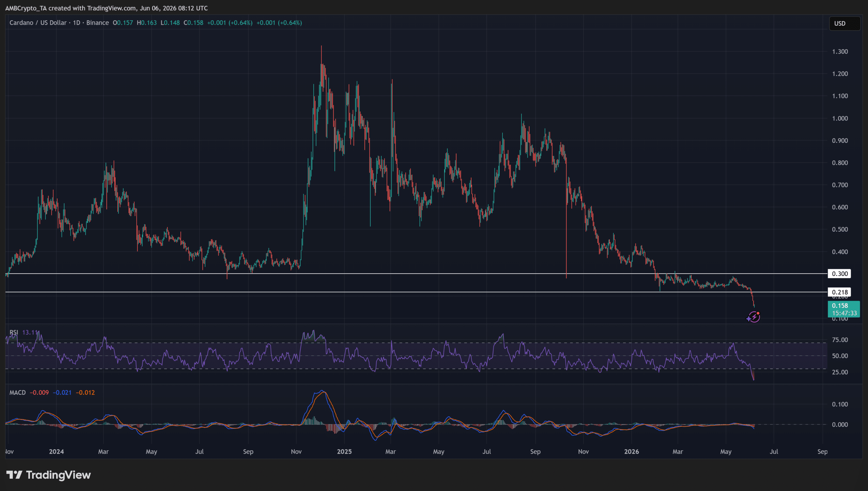Click the 50.00 RSI axis label
The image size is (868, 491).
pos(840,356)
